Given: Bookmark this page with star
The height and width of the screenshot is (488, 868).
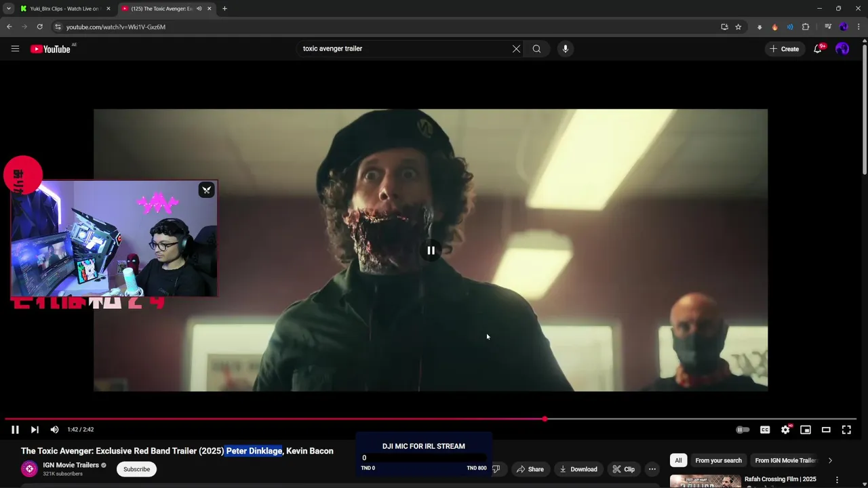Looking at the screenshot, I should [738, 27].
